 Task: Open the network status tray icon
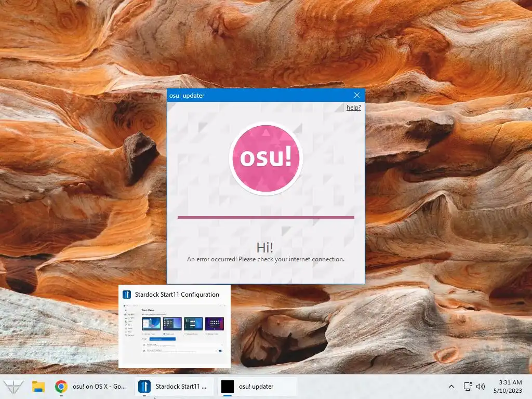[468, 387]
